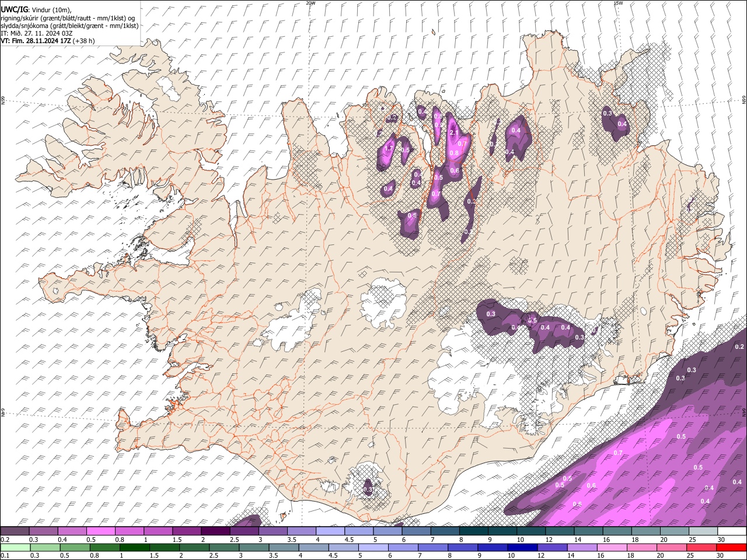Image resolution: width=747 pixels, height=560 pixels.
Task: Click the palest green rain swatch starting at 0.1
Action: (x=15, y=548)
